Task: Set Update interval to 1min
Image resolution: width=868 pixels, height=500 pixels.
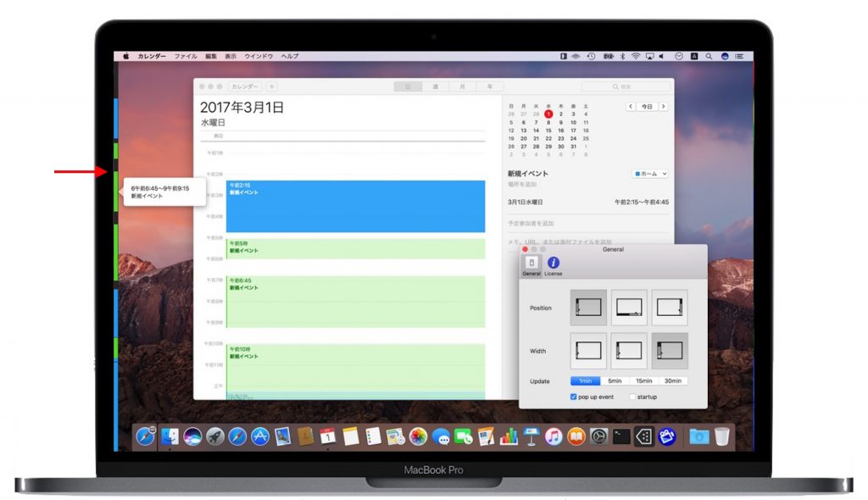Action: tap(586, 381)
